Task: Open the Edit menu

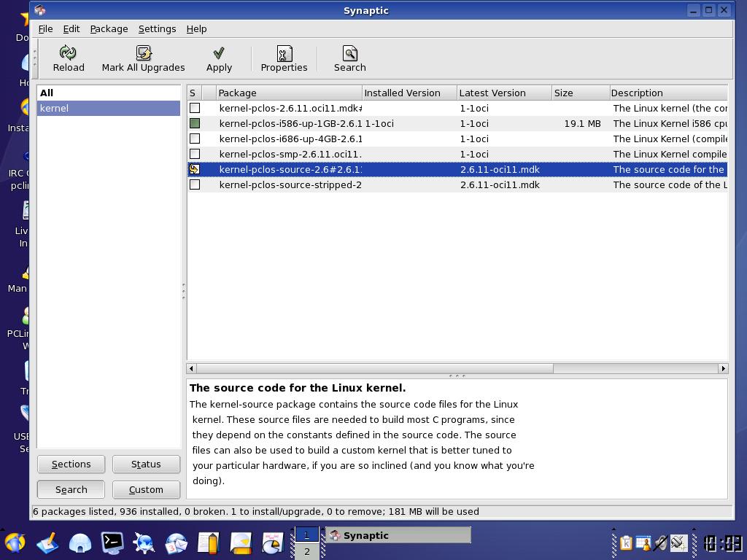Action: 71,29
